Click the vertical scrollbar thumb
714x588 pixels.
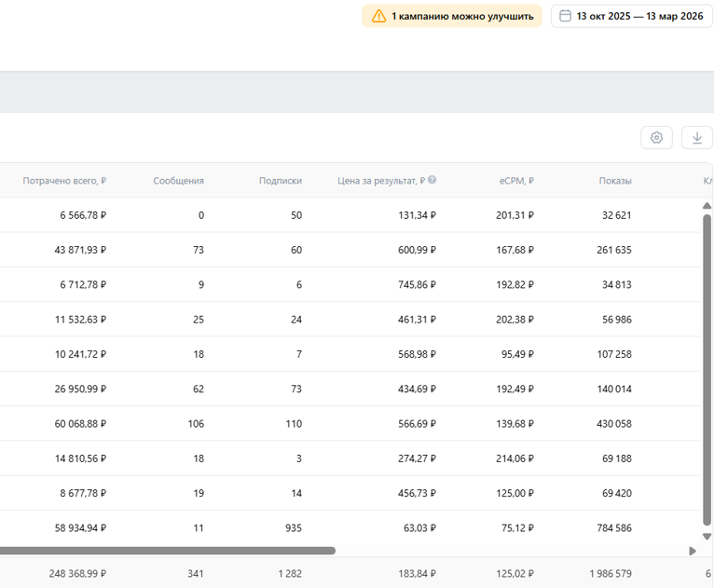(x=707, y=370)
